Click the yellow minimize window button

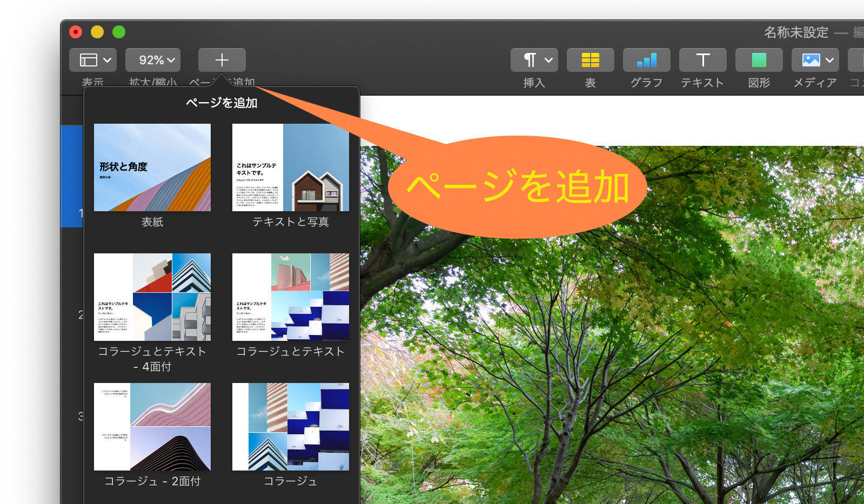97,32
